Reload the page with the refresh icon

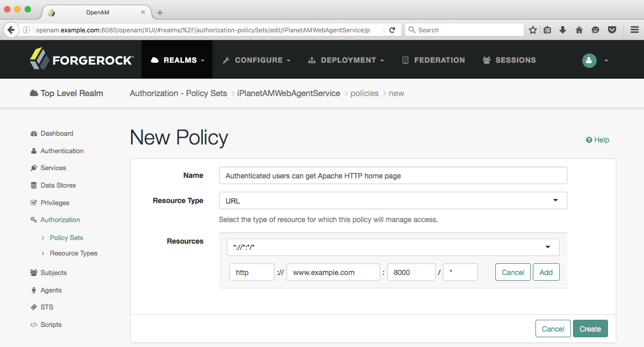(392, 30)
